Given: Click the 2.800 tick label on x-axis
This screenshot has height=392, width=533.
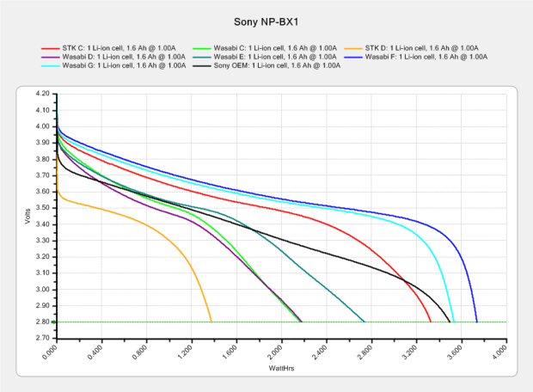Looking at the screenshot, I should pyautogui.click(x=365, y=352).
